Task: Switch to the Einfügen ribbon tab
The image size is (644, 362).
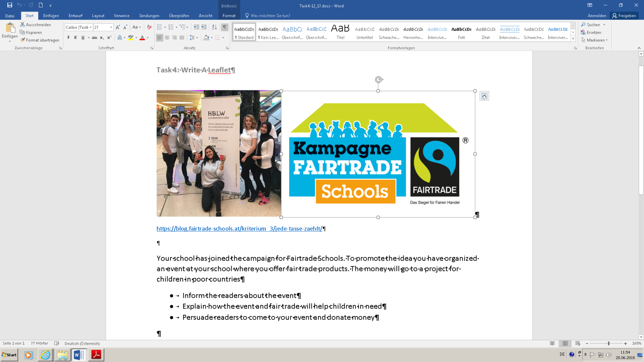Action: pyautogui.click(x=51, y=16)
